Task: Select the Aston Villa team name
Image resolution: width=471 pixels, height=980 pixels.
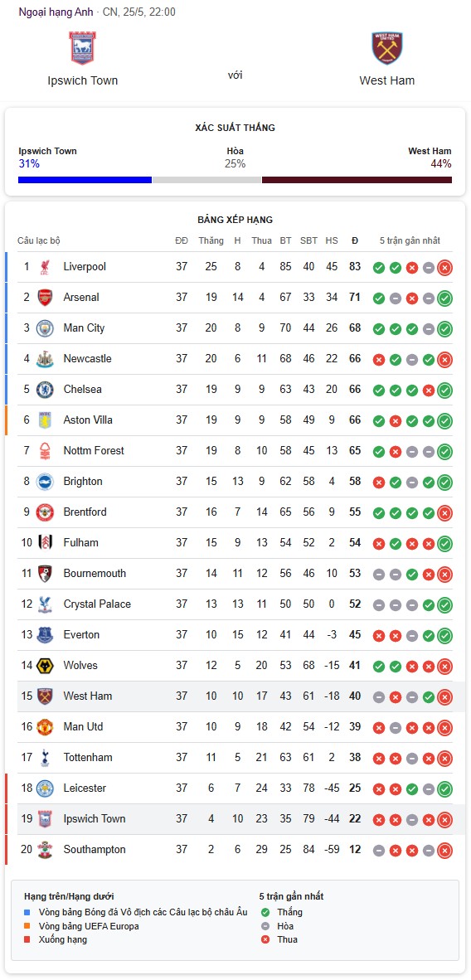Action: click(x=88, y=420)
